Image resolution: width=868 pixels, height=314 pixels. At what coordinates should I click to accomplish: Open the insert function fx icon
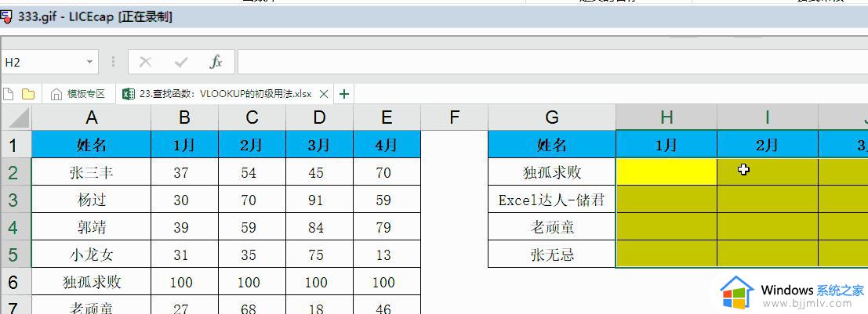pyautogui.click(x=216, y=62)
